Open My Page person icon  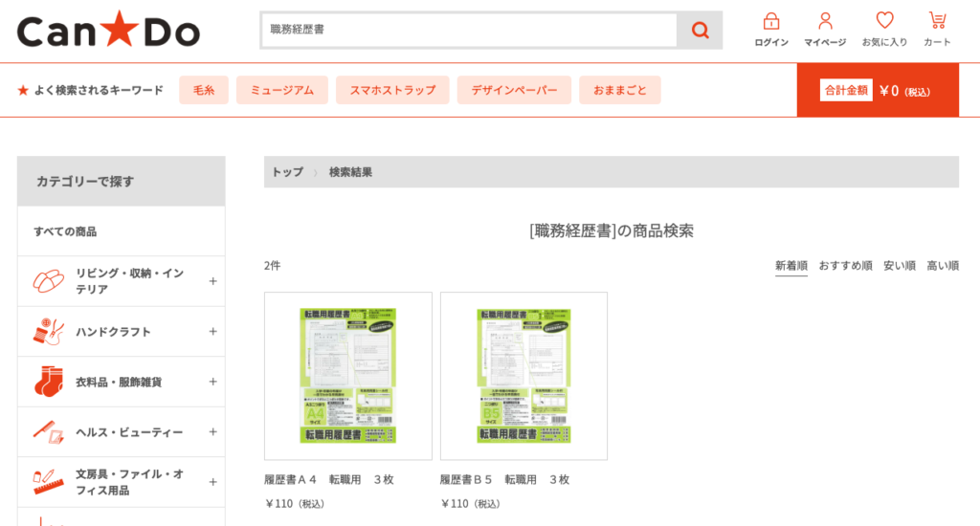[825, 22]
